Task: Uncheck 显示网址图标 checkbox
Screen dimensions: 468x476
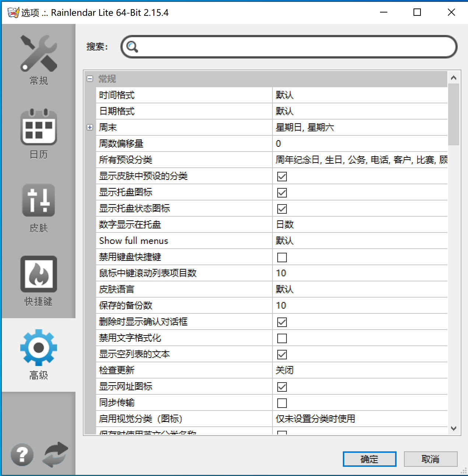Action: pyautogui.click(x=282, y=387)
